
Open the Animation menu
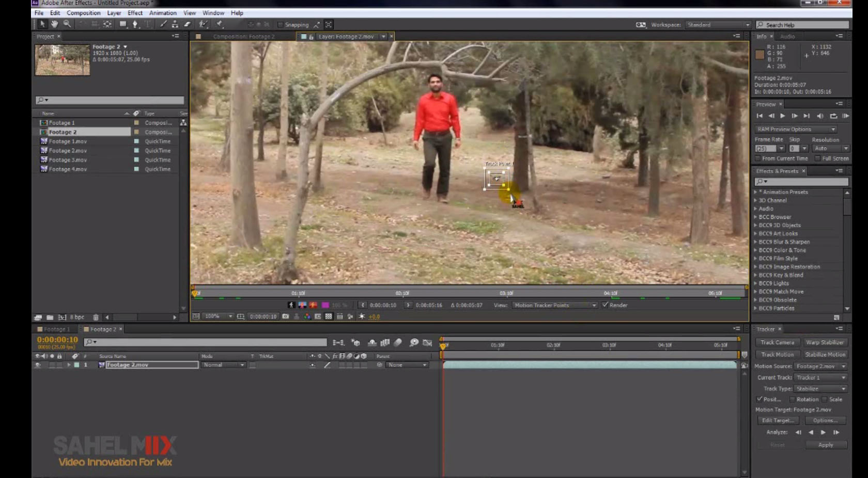[x=163, y=13]
